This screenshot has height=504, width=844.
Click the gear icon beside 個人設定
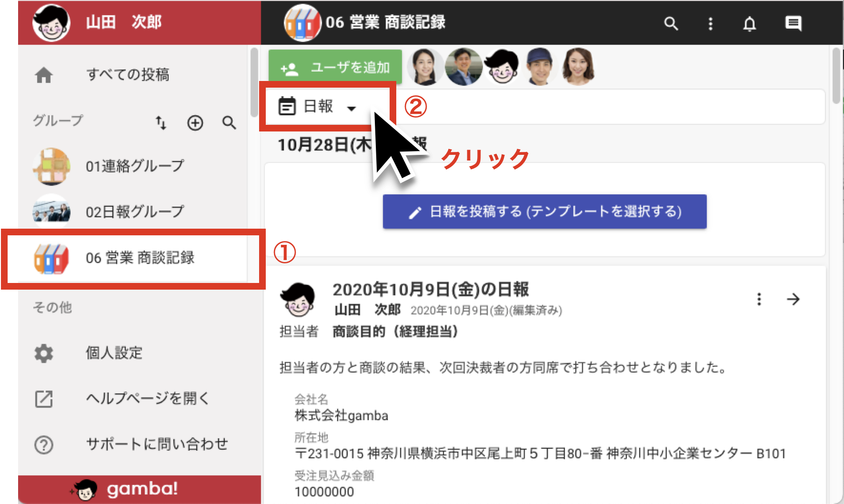point(44,353)
